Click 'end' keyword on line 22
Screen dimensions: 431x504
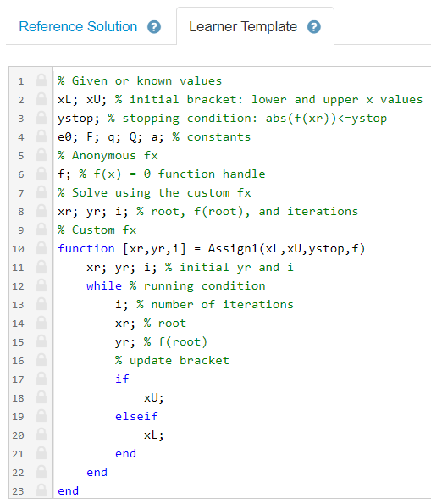click(x=97, y=472)
